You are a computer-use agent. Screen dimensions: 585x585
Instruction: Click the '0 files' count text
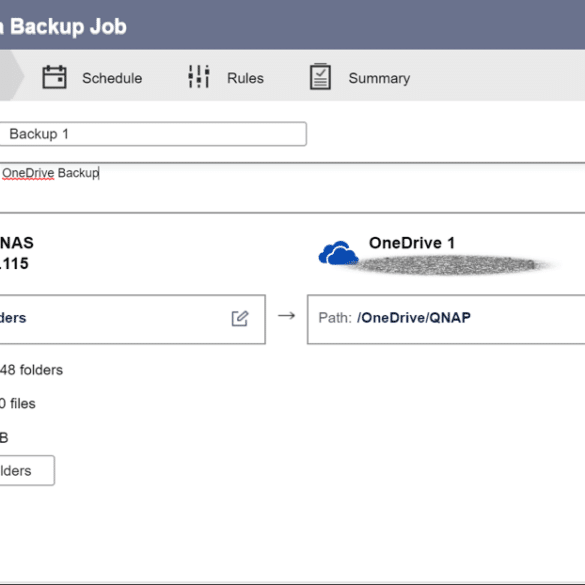click(x=18, y=404)
